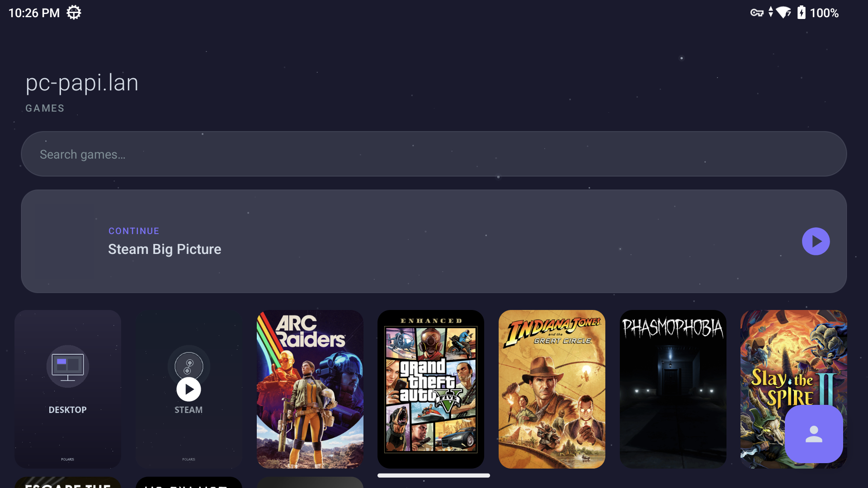Image resolution: width=868 pixels, height=488 pixels.
Task: Click the 100% battery percentage text
Action: coord(824,13)
